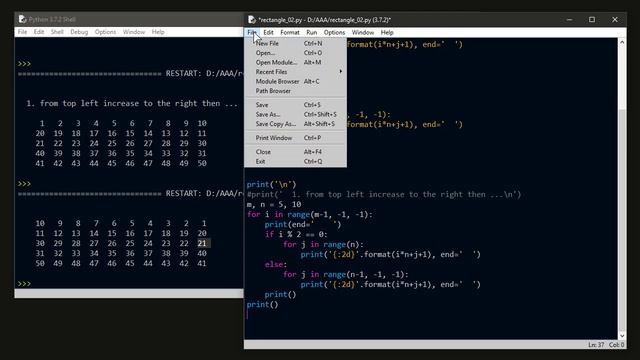
Task: Choose Print Window from File menu
Action: [x=296, y=138]
